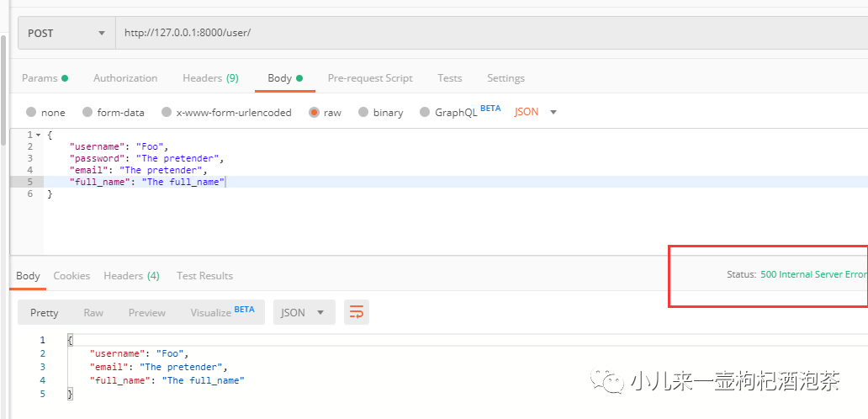Switch response view to Preview
Image resolution: width=868 pixels, height=419 pixels.
[147, 312]
